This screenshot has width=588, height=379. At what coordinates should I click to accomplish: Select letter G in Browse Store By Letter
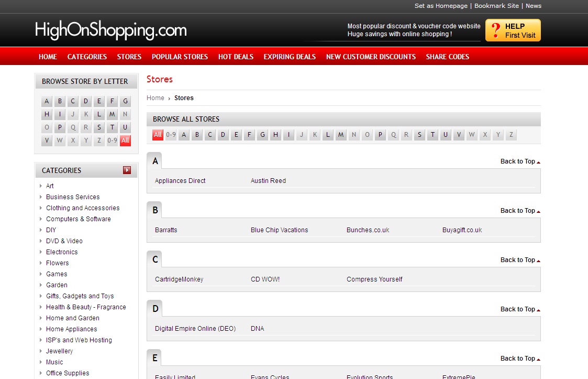(x=125, y=101)
